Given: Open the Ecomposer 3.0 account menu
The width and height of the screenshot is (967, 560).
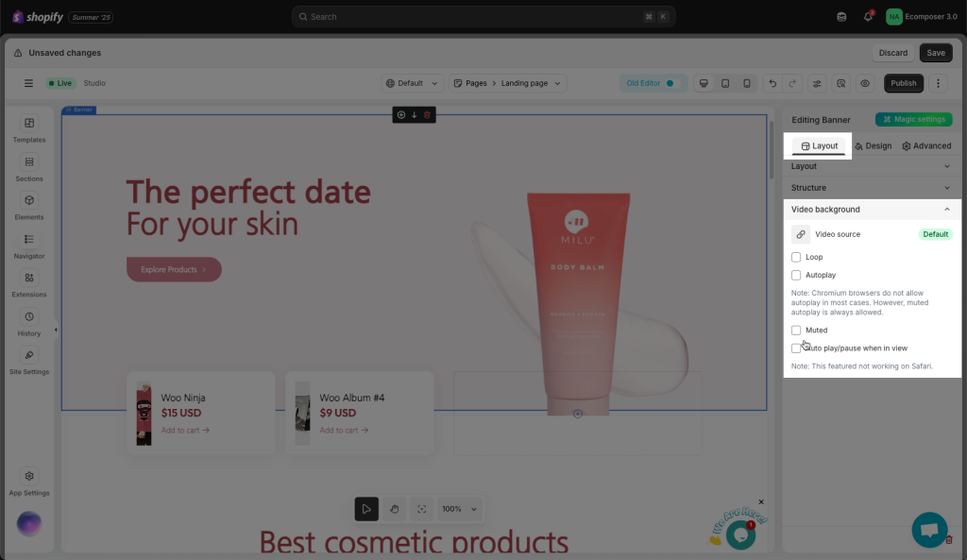Looking at the screenshot, I should pyautogui.click(x=922, y=17).
